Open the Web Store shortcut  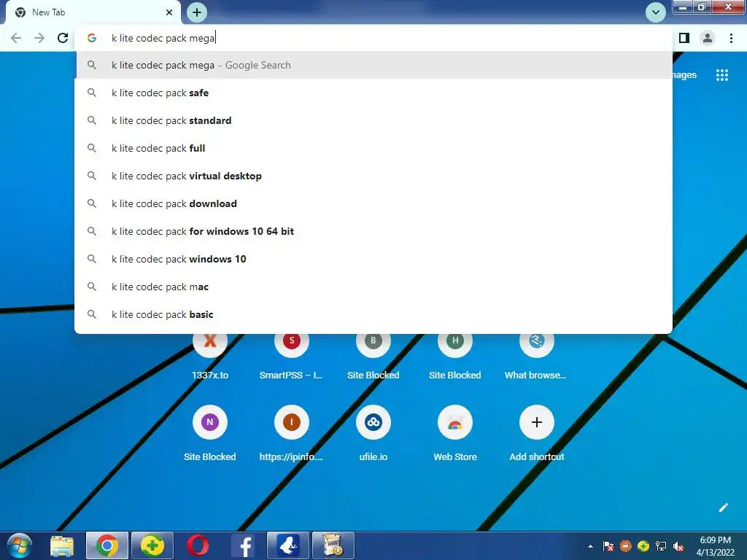[455, 432]
